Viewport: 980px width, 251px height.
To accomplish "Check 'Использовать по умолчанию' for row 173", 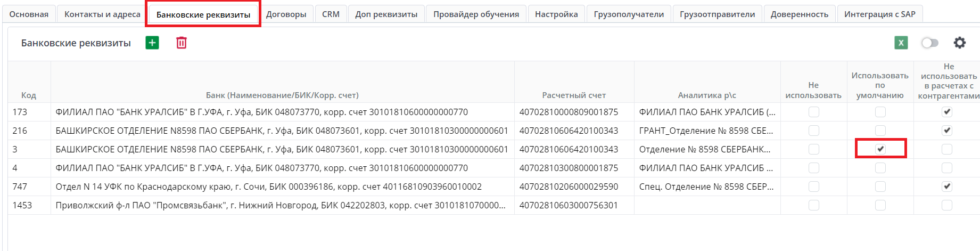I will point(880,112).
